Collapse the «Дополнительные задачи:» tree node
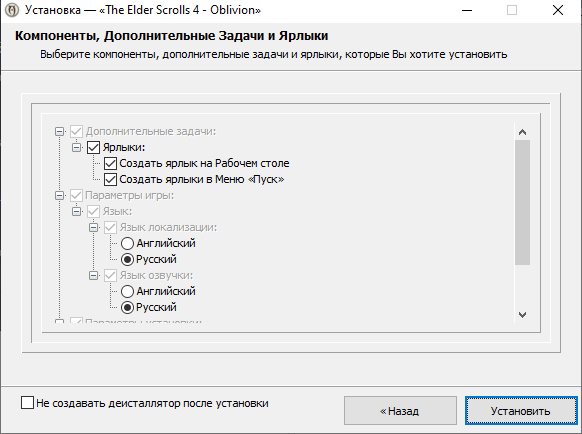This screenshot has width=582, height=434. click(59, 131)
